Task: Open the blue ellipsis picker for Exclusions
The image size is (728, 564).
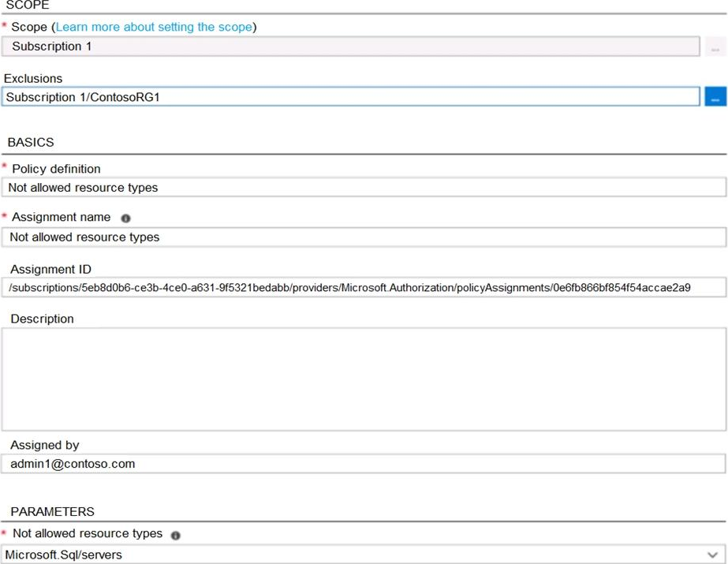Action: pyautogui.click(x=715, y=97)
